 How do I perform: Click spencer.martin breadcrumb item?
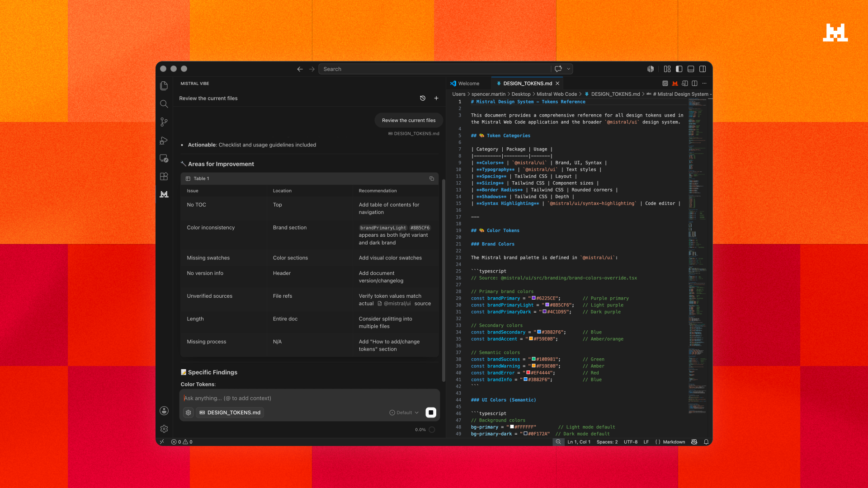488,94
